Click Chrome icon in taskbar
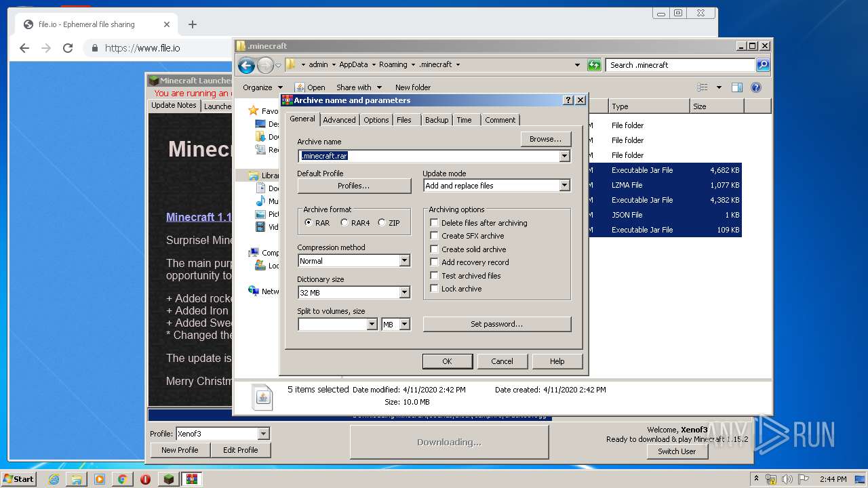The height and width of the screenshot is (488, 868). tap(122, 479)
